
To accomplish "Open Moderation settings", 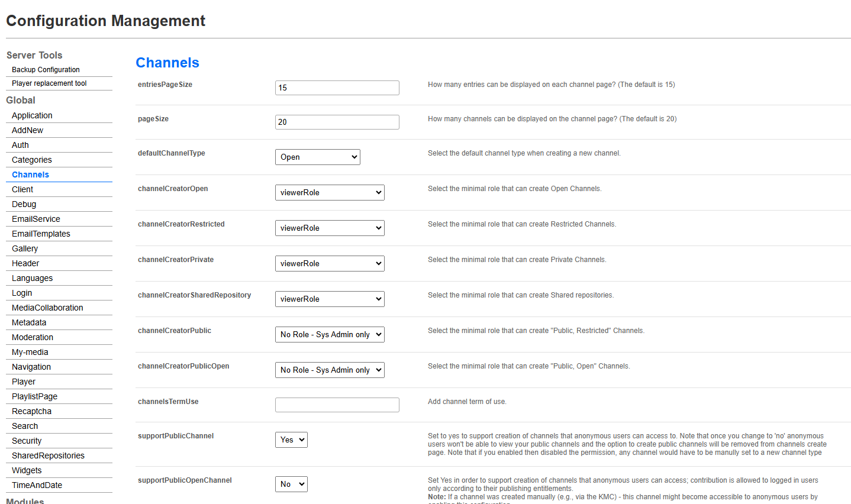I will (33, 337).
